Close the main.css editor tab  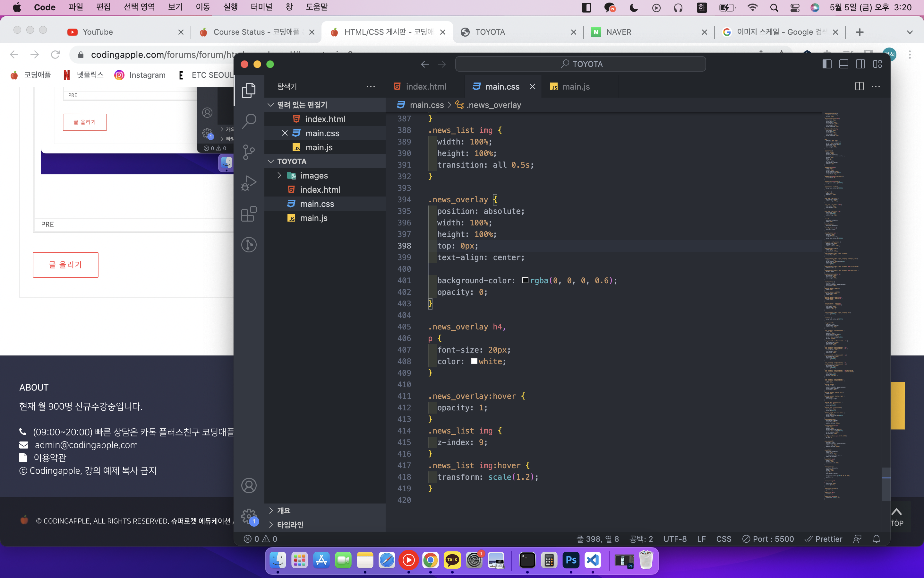click(532, 87)
